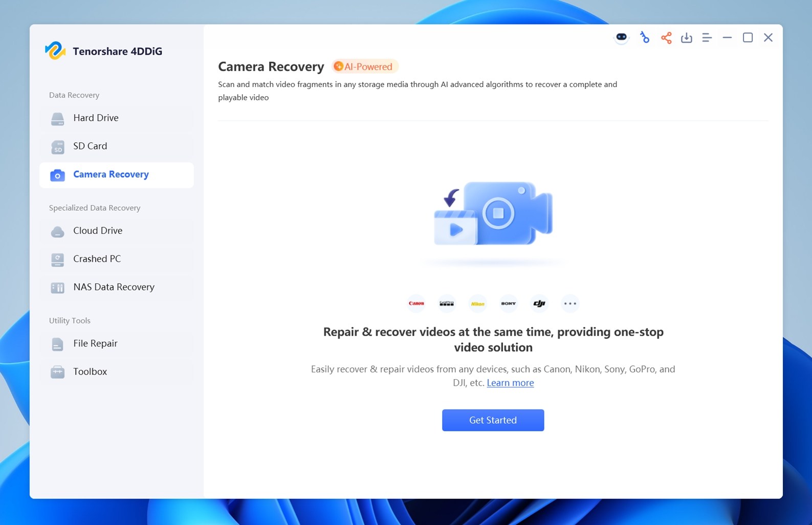The width and height of the screenshot is (812, 525).
Task: Open the Toolbox utility
Action: click(117, 372)
